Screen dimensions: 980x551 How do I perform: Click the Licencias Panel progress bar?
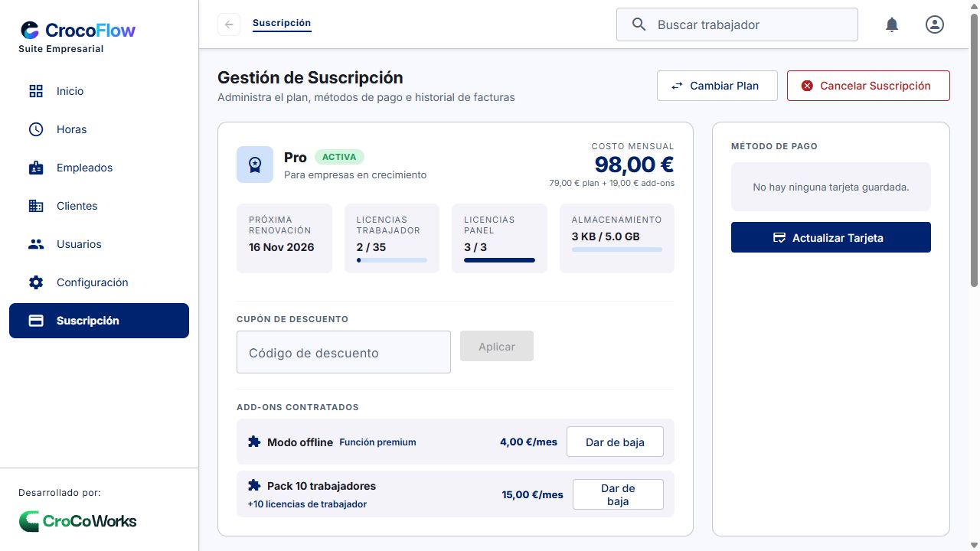click(499, 260)
